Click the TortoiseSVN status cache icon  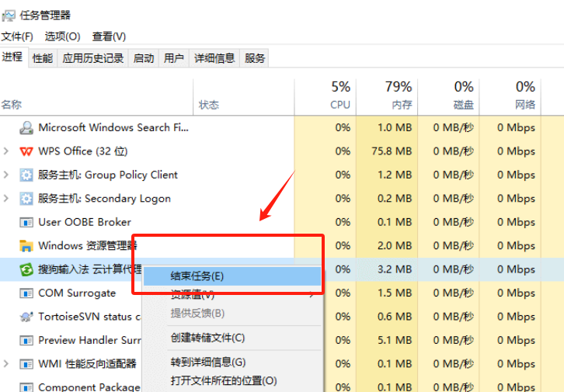pos(26,317)
